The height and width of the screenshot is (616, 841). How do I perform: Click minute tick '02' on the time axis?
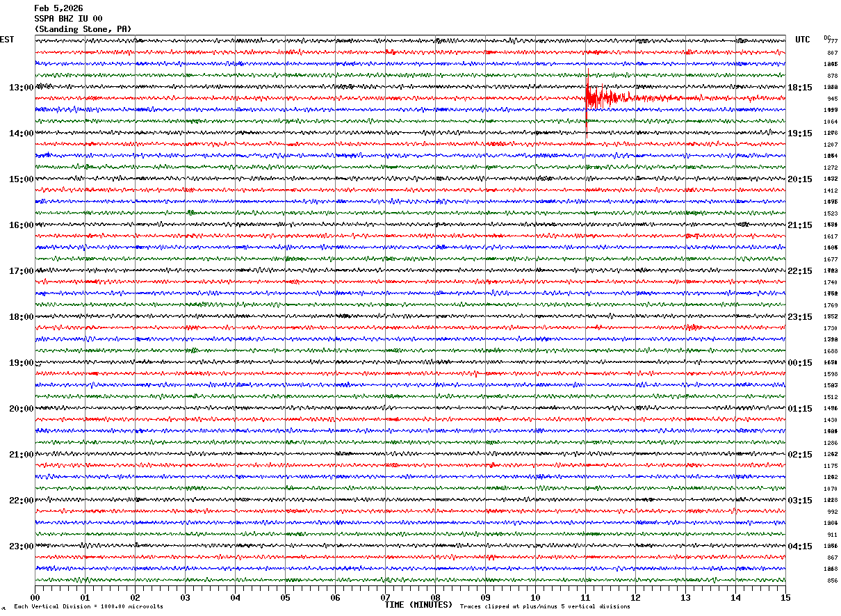(135, 597)
